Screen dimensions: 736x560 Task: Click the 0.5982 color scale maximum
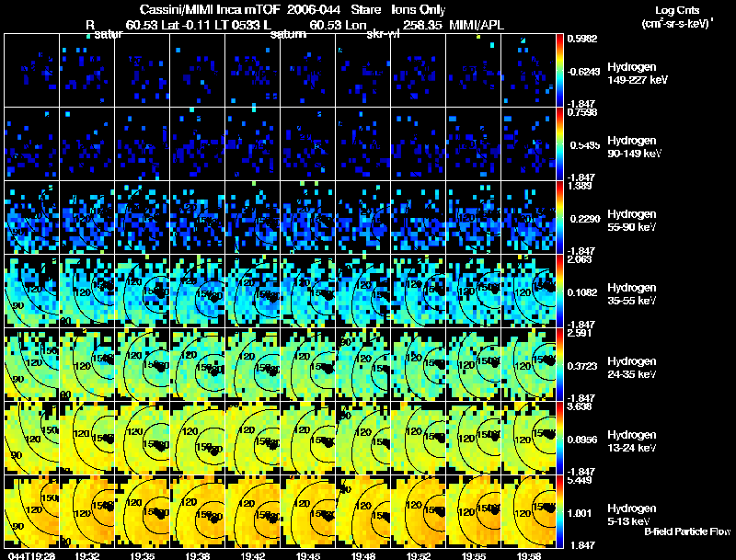point(582,39)
